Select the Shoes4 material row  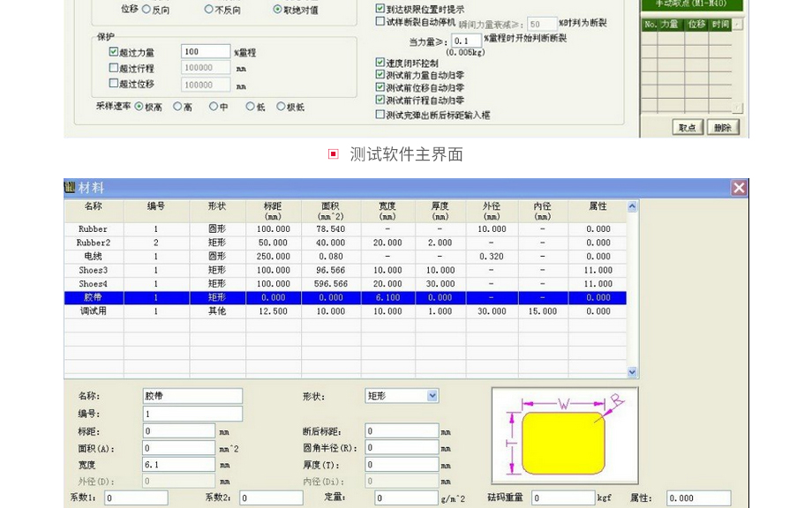click(x=94, y=284)
